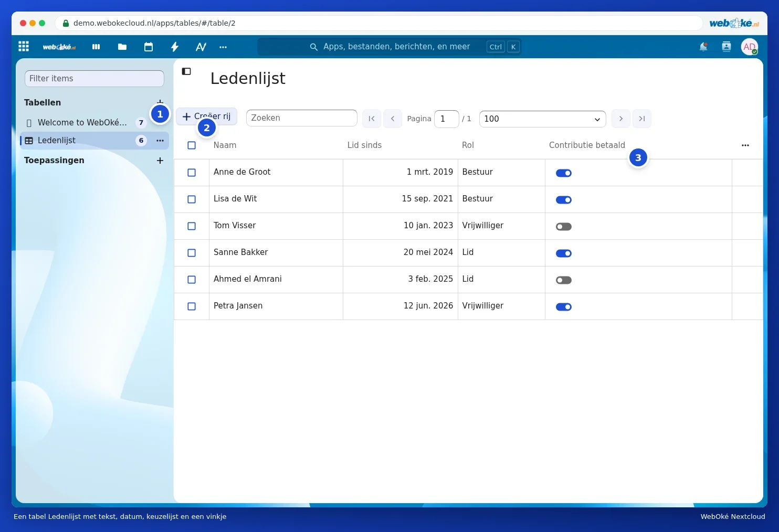This screenshot has height=532, width=779.
Task: Click the Naam column header
Action: point(225,145)
